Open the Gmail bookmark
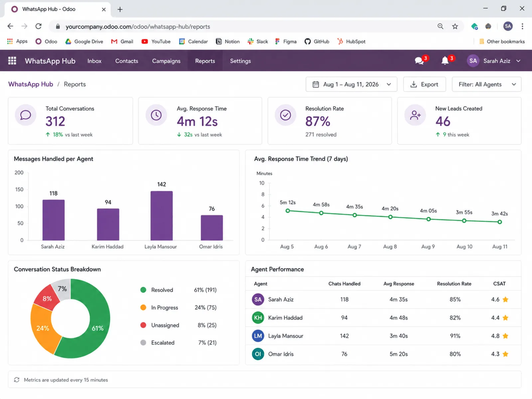Screen dimensions: 532x399 point(122,41)
